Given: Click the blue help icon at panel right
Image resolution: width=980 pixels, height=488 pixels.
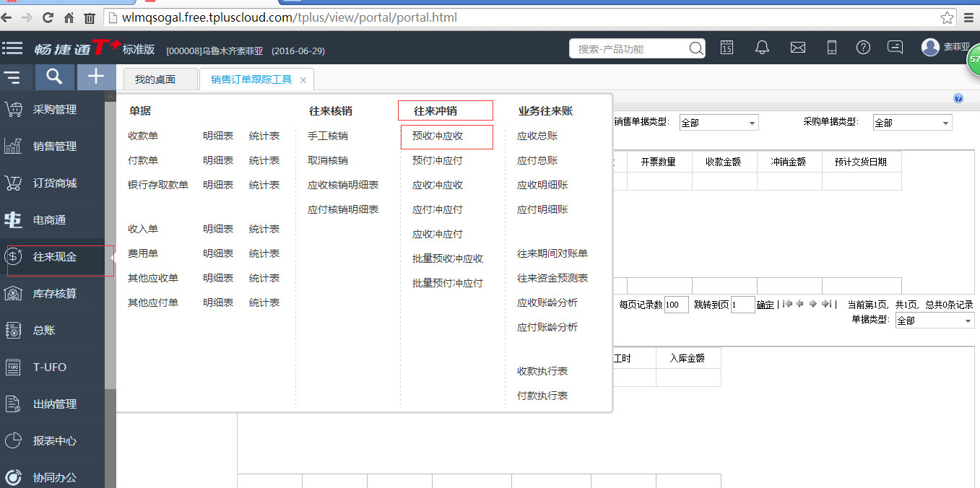Looking at the screenshot, I should pyautogui.click(x=958, y=98).
